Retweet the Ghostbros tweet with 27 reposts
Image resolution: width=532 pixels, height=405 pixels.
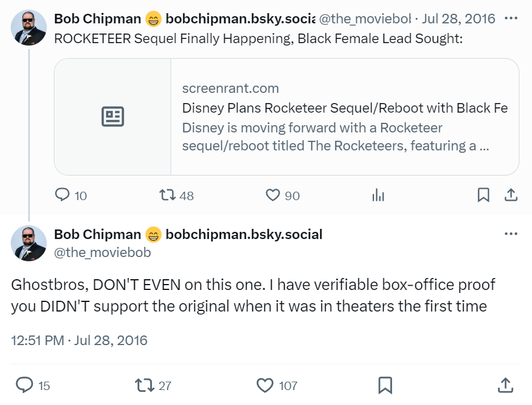coord(144,385)
